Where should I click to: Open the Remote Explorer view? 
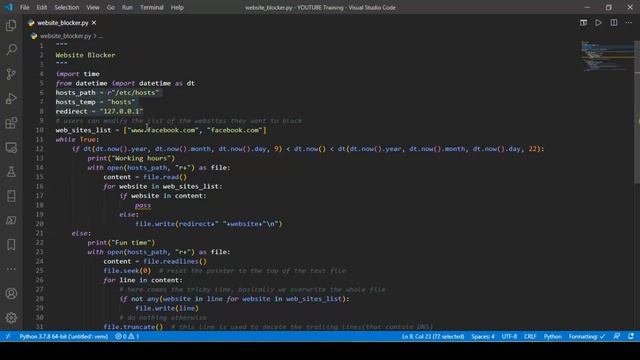[11, 147]
